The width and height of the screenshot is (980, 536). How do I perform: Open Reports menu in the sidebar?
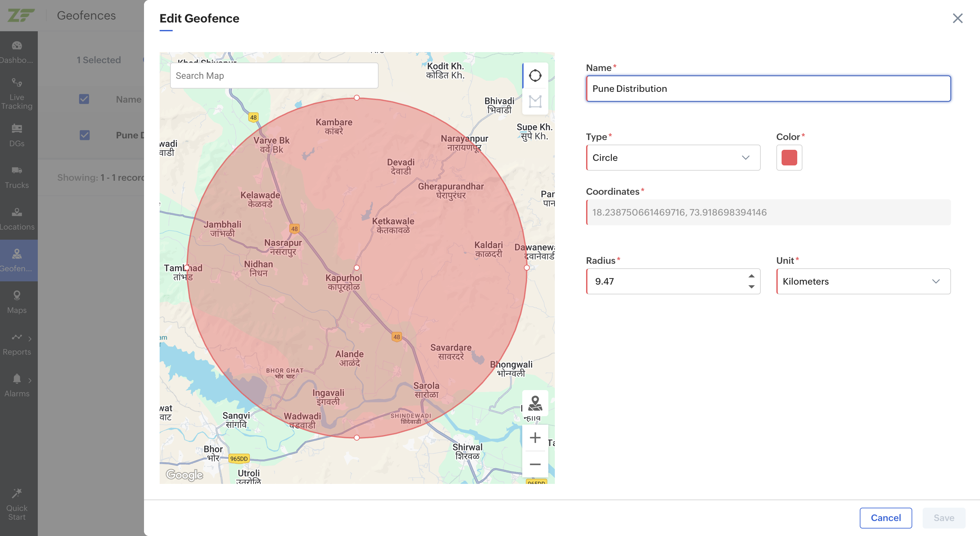(x=17, y=344)
